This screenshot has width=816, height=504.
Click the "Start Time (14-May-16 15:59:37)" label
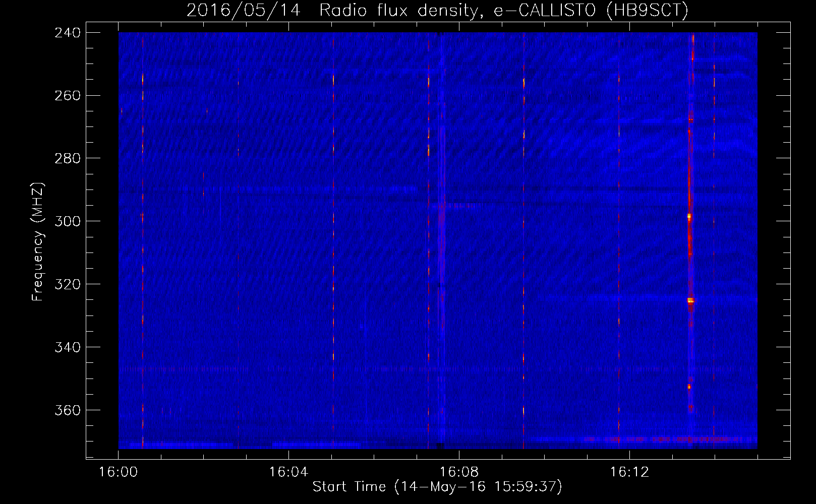click(x=437, y=487)
